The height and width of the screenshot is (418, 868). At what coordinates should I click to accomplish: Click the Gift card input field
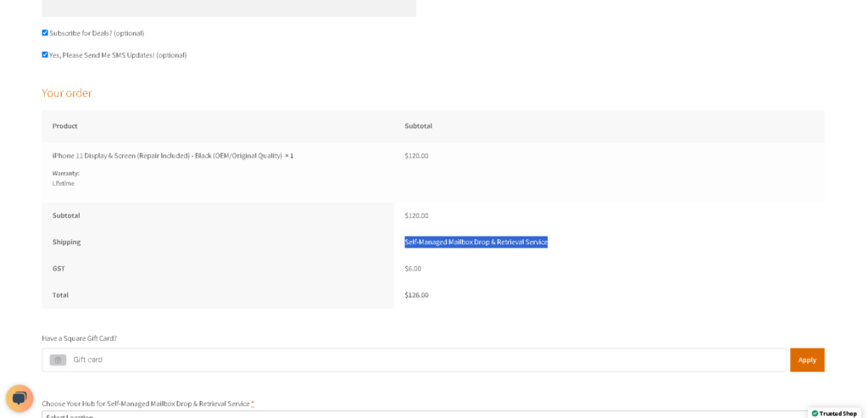pos(414,359)
